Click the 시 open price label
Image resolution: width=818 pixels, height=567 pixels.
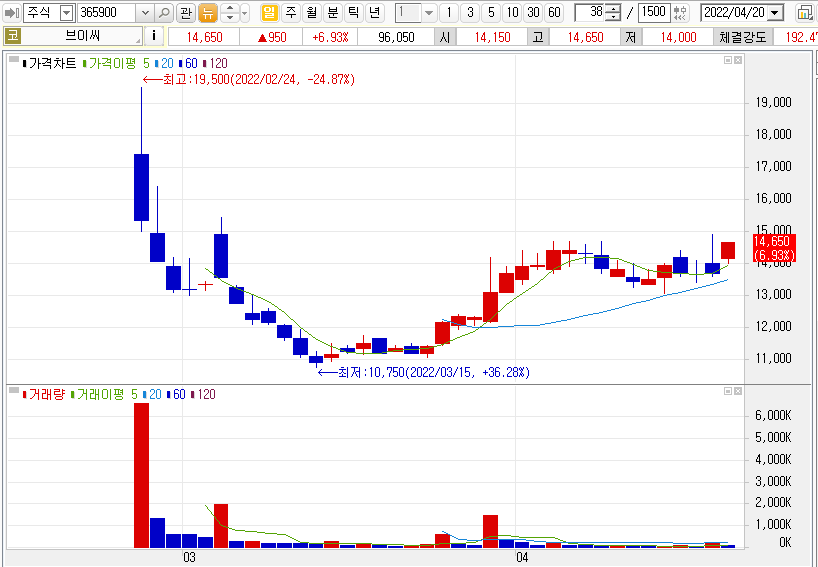pos(445,37)
